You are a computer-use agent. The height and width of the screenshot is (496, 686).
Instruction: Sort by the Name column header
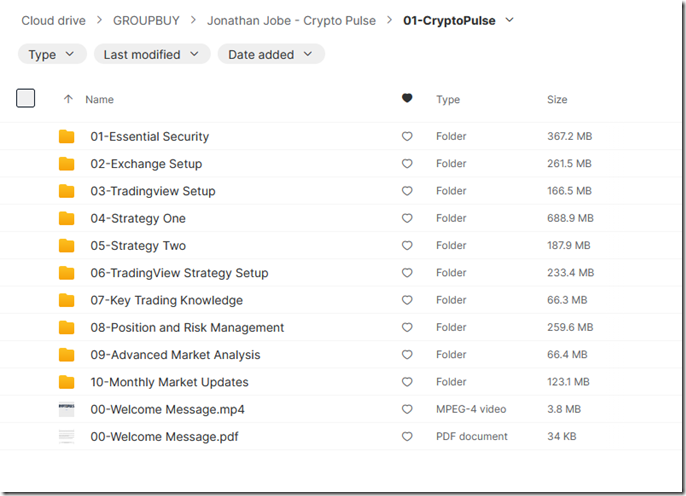[x=99, y=100]
